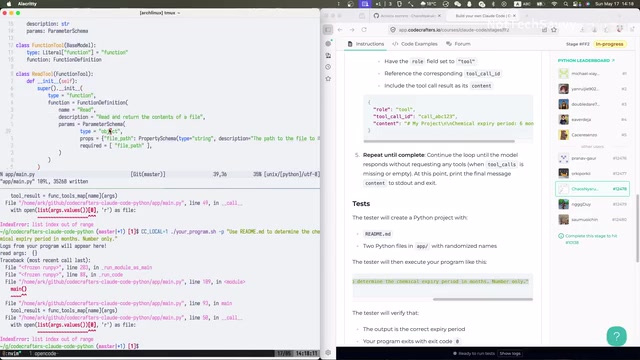Click the 'README.md' inline code text

(377, 234)
